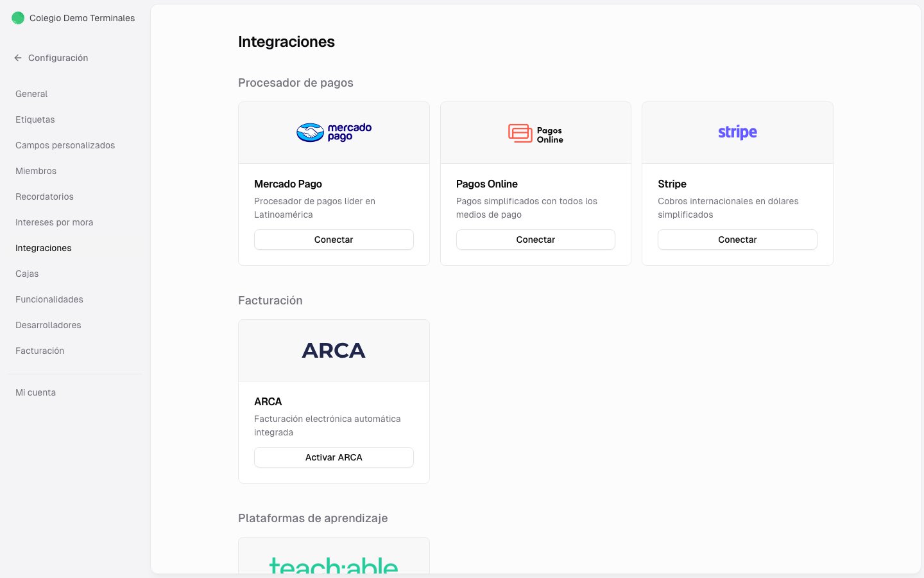Go to Desarrolladores settings

[48, 325]
